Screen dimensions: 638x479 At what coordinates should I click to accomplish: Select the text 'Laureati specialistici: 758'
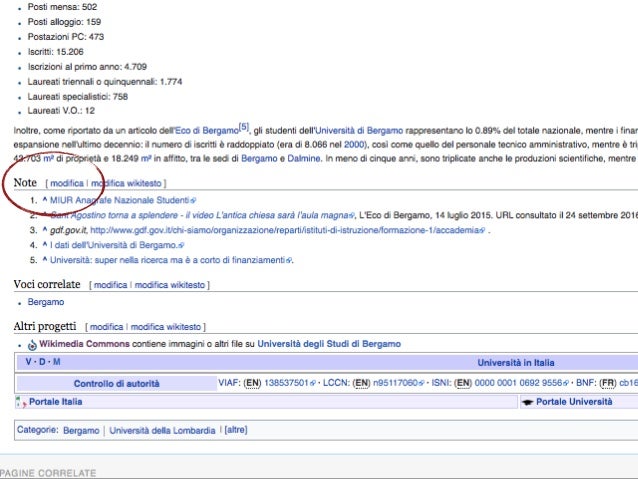[77, 97]
